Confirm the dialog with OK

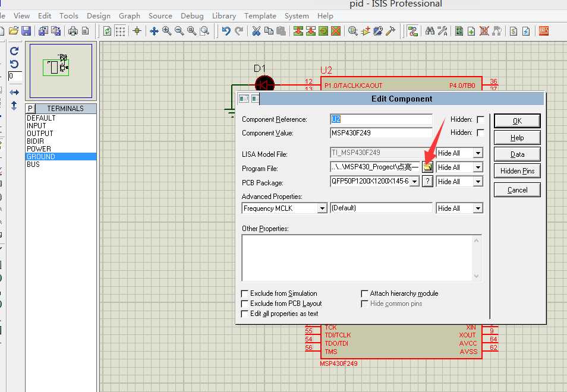517,121
